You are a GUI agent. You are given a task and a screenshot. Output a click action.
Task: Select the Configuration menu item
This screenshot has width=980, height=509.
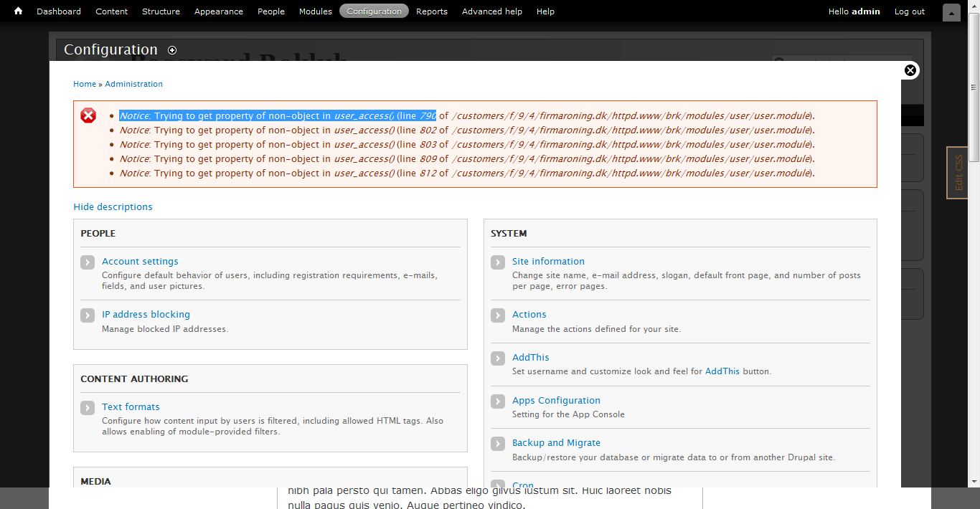click(374, 11)
